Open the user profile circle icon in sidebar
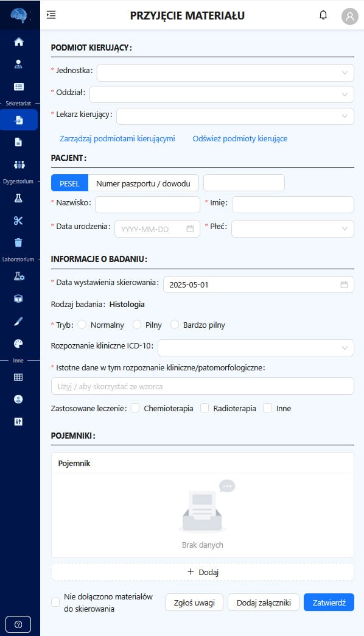The width and height of the screenshot is (364, 636). [18, 400]
